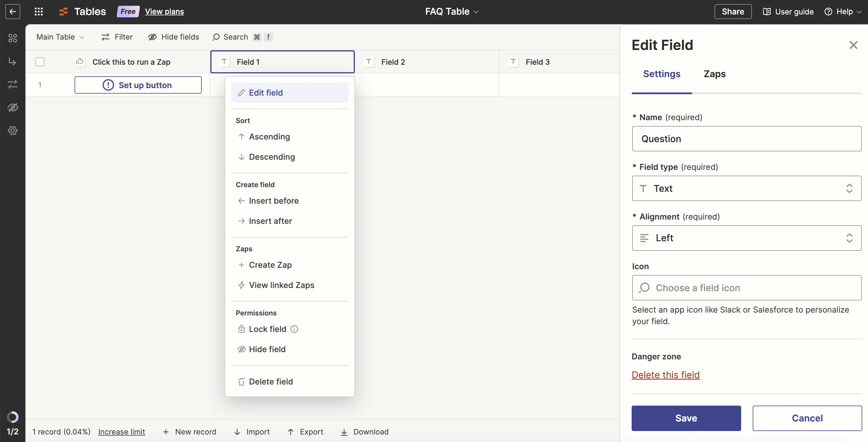Screen dimensions: 868x442
Task: Select Hide field in context menu
Action: click(x=267, y=349)
